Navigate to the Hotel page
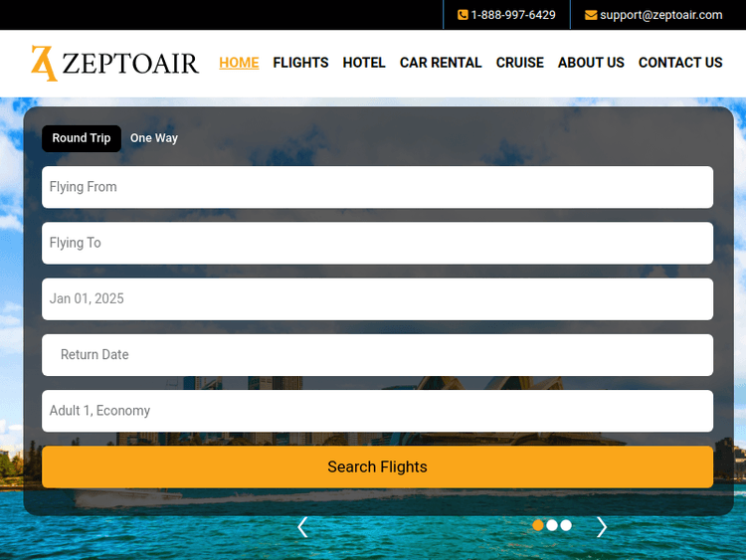The height and width of the screenshot is (560, 746). click(364, 63)
